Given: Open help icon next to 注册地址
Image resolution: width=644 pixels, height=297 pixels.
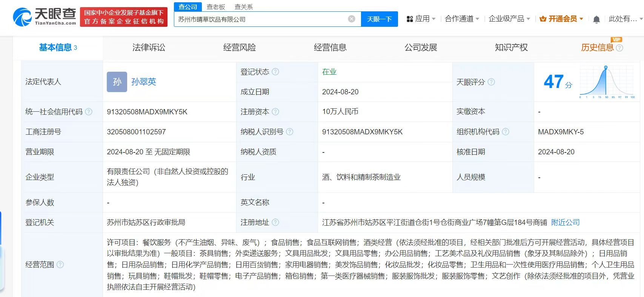Looking at the screenshot, I should (275, 222).
